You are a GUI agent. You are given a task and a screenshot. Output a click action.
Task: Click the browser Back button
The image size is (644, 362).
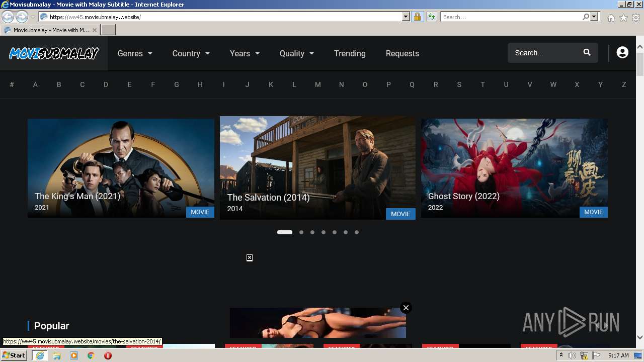click(x=8, y=17)
